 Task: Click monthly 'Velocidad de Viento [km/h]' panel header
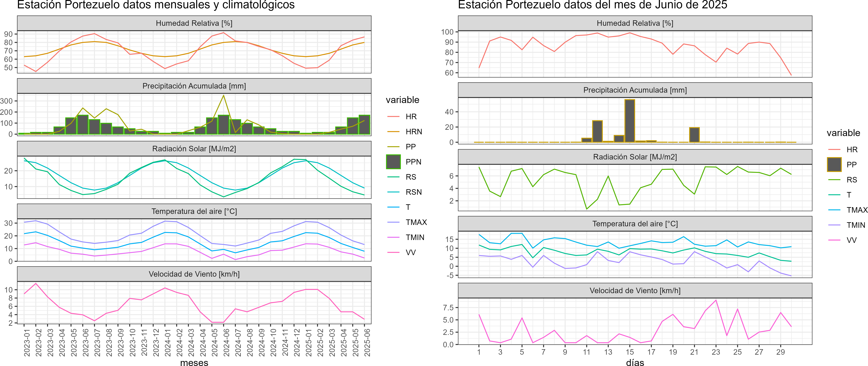point(194,274)
